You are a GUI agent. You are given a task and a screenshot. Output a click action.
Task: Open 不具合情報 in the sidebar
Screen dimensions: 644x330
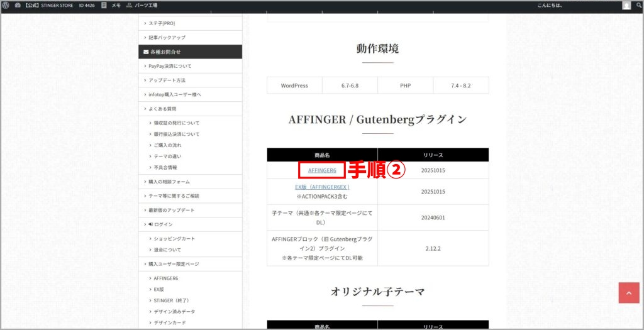[x=165, y=167]
